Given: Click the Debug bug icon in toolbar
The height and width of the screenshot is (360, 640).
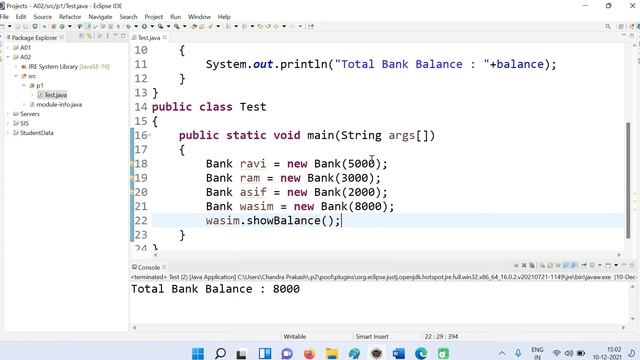Looking at the screenshot, I should tap(128, 27).
